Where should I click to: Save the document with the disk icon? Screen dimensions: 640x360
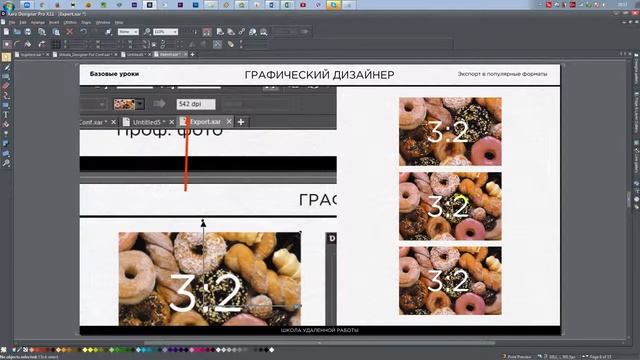point(28,32)
